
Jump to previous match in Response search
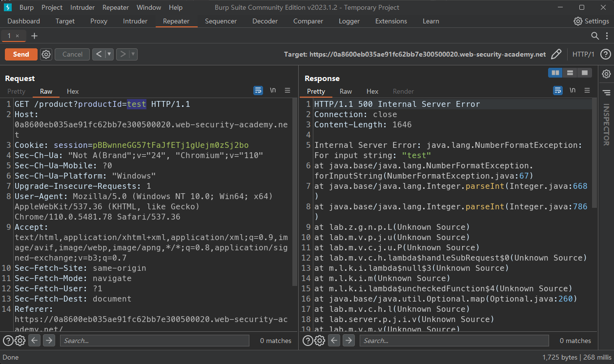(x=334, y=341)
